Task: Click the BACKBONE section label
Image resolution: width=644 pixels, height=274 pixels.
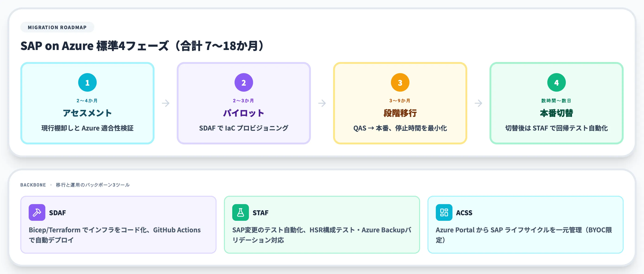Action: 33,185
